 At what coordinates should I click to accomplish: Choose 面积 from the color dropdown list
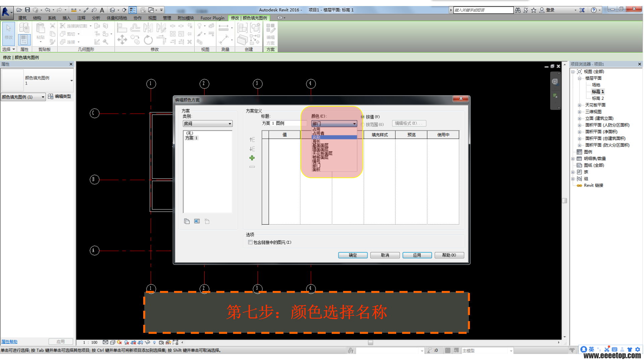tap(334, 170)
